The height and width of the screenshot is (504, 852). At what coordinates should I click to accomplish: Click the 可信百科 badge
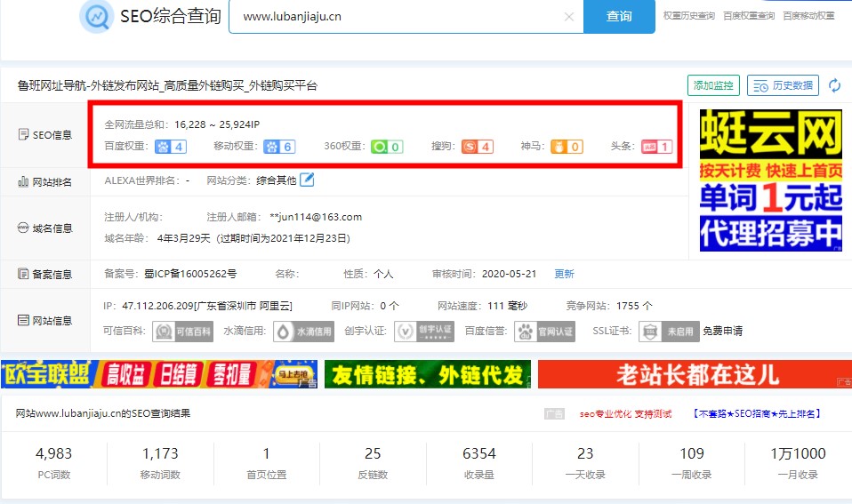[x=182, y=332]
